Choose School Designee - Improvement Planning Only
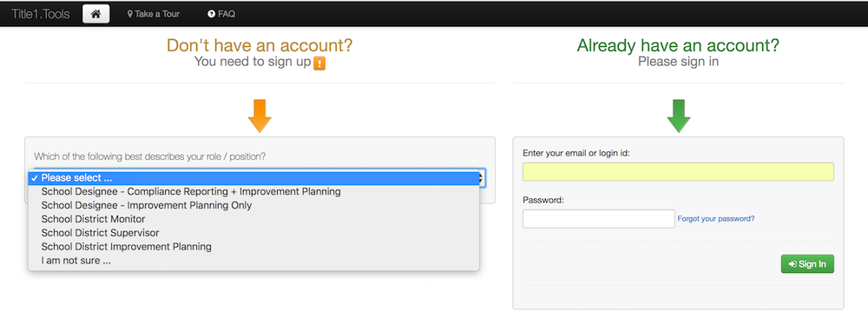Image resolution: width=868 pixels, height=319 pixels. (x=253, y=205)
